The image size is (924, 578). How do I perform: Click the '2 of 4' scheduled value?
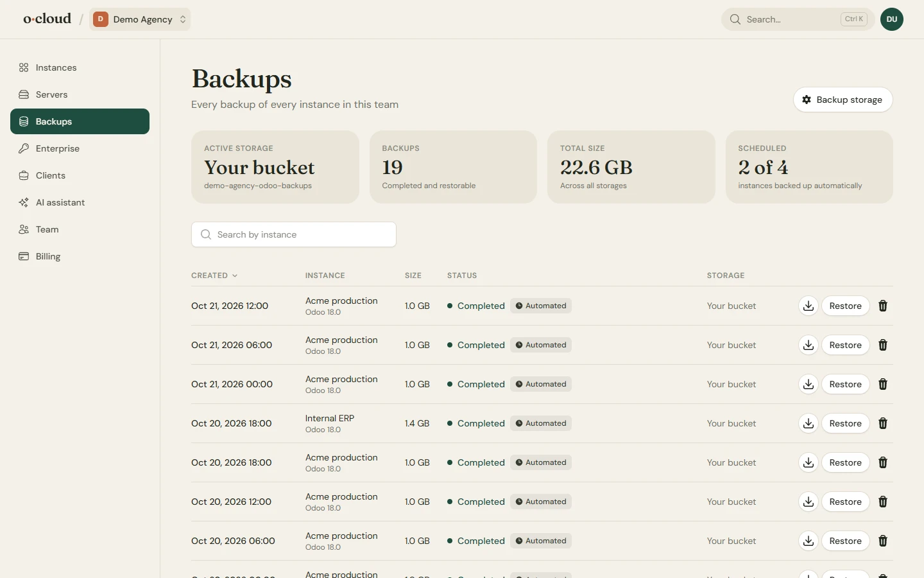(764, 168)
